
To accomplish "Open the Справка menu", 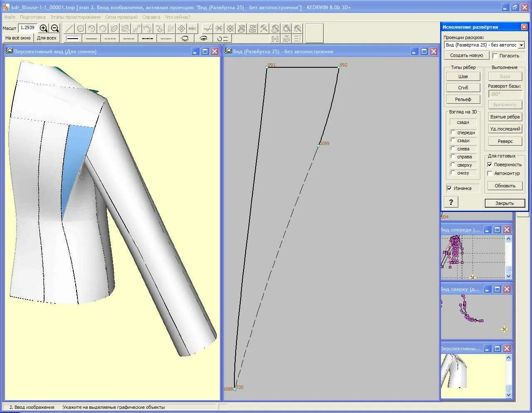I will (x=151, y=17).
